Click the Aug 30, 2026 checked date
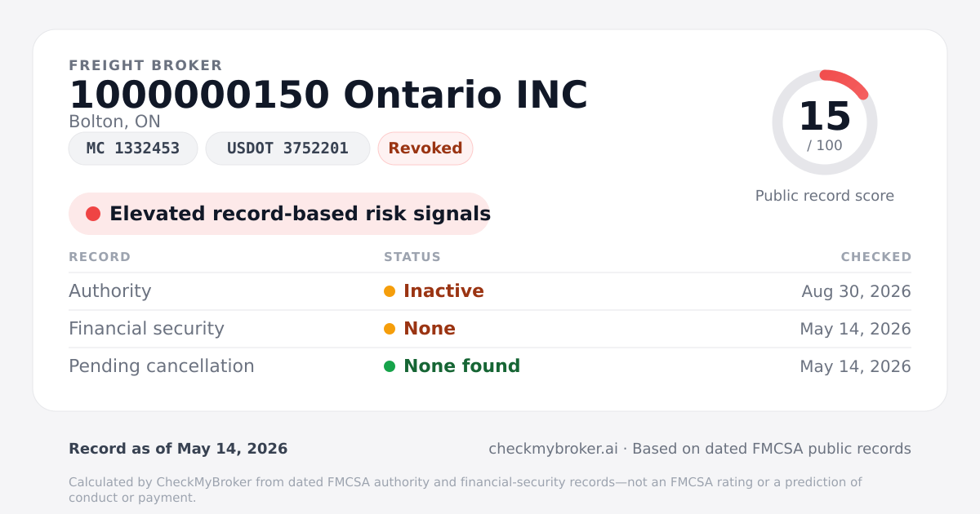The image size is (980, 514). click(856, 291)
